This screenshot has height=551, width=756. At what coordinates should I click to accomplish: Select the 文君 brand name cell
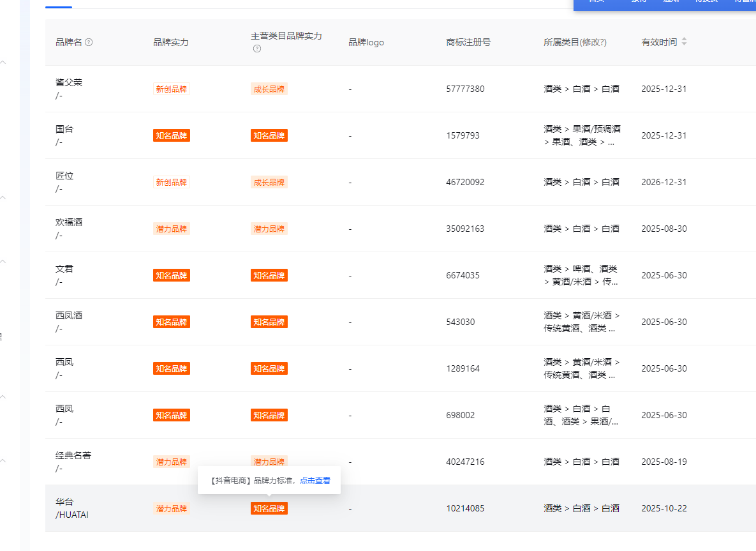pos(64,269)
